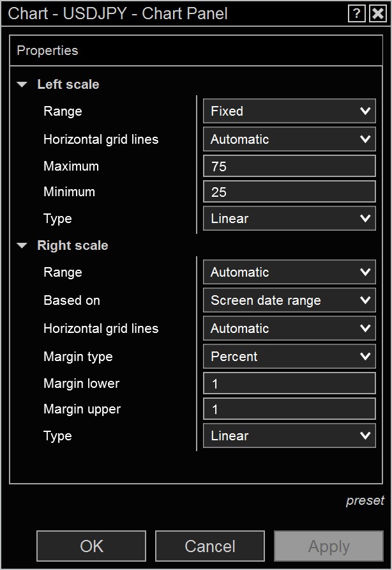Click the Margin lower field
The width and height of the screenshot is (392, 570).
coord(289,383)
